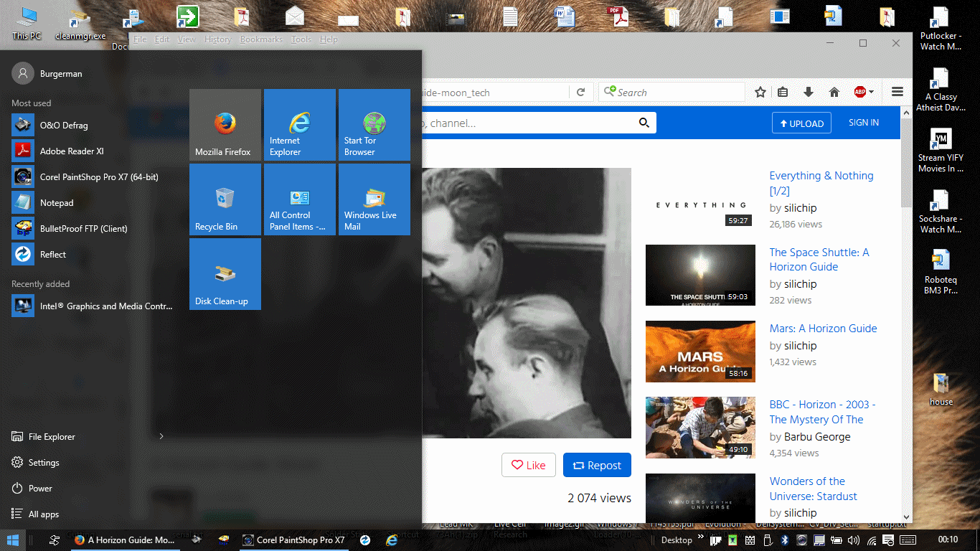This screenshot has height=551, width=980.
Task: Click the Power option
Action: pos(40,489)
